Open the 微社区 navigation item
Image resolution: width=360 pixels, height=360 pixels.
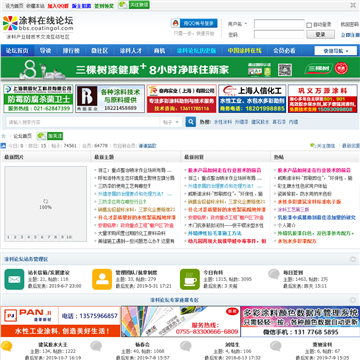point(100,51)
